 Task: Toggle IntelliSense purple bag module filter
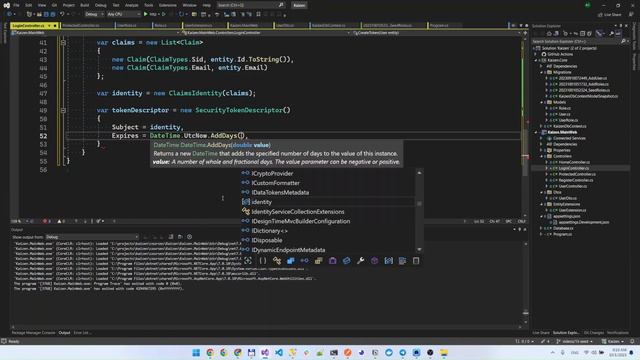(333, 260)
